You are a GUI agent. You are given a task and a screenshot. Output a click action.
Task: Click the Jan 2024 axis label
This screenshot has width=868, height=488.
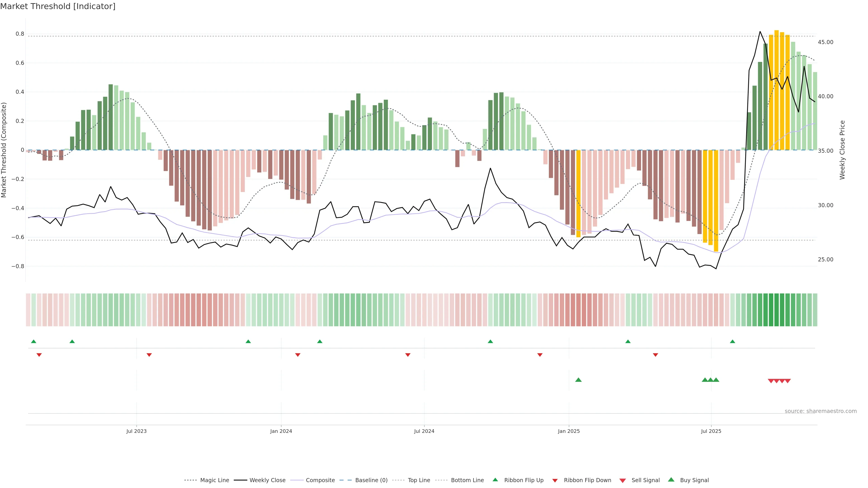pos(281,431)
